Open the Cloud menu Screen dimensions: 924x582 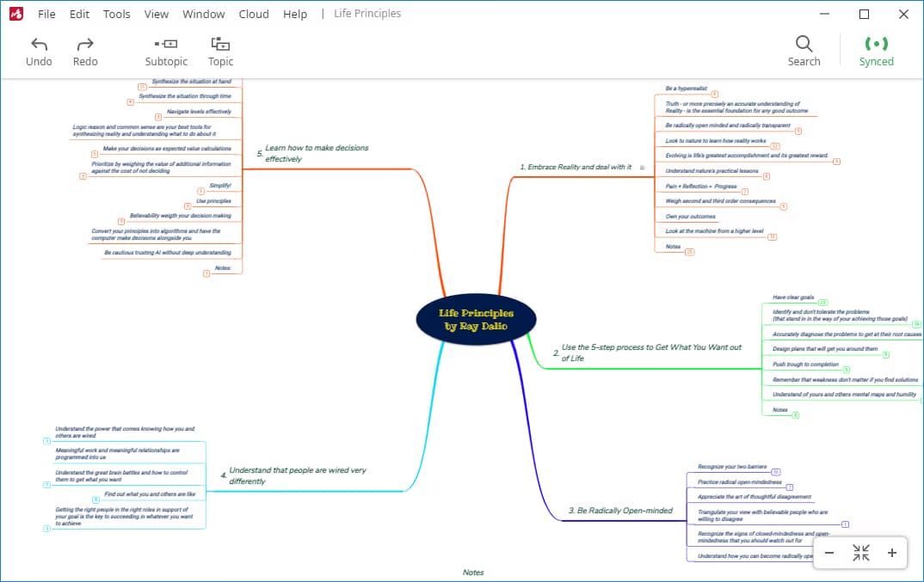click(253, 14)
